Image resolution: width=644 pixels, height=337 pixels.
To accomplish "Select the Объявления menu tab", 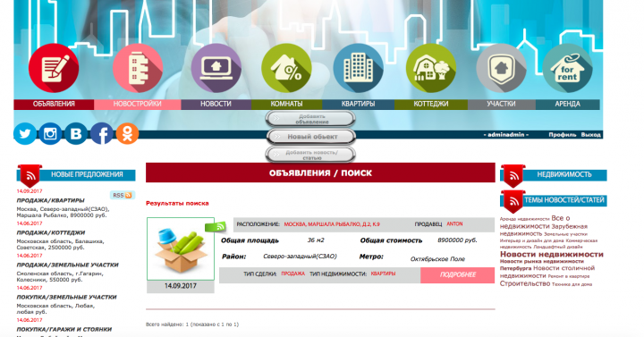I will [54, 105].
